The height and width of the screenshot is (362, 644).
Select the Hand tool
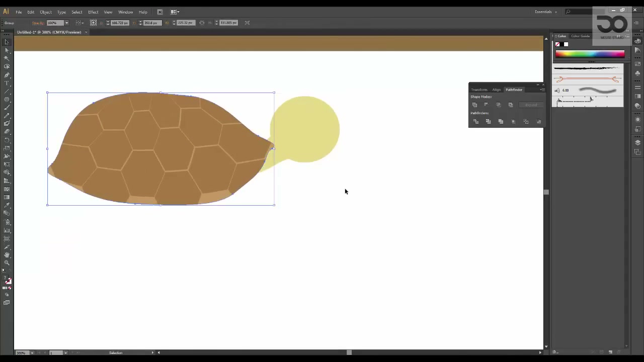(7, 255)
